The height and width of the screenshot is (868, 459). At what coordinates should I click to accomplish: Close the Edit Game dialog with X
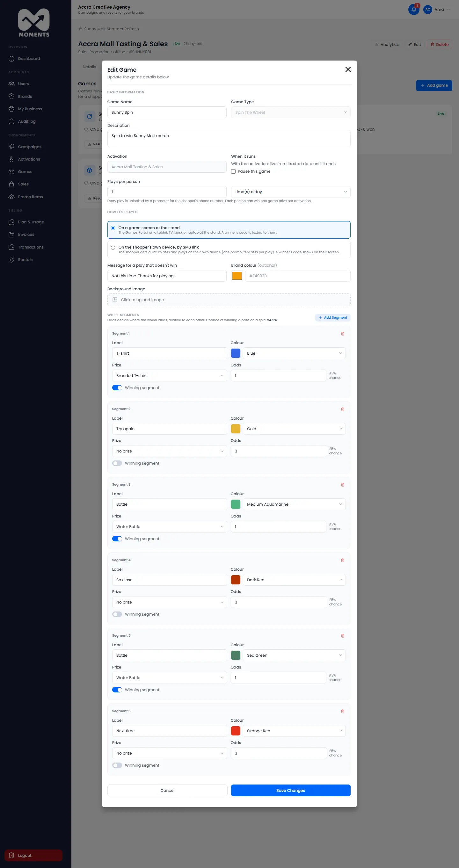[348, 69]
